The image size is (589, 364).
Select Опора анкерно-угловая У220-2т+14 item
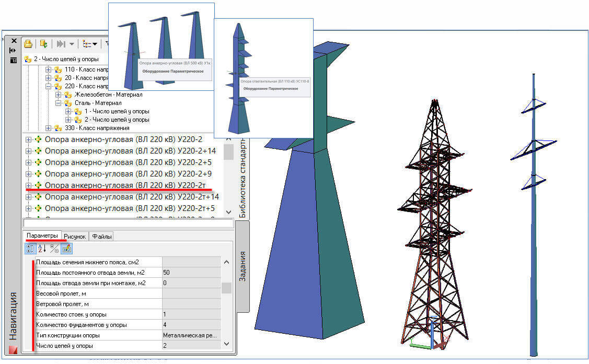(132, 197)
